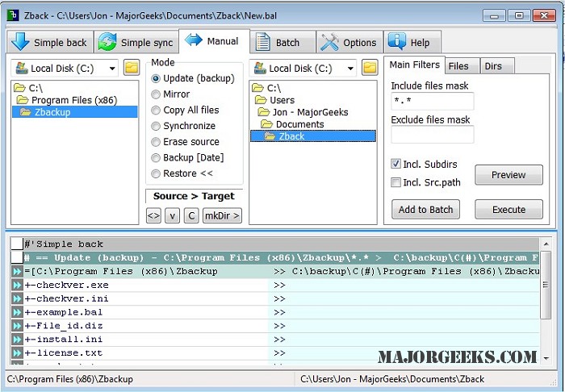The height and width of the screenshot is (392, 565).
Task: Click the log list scrollbar thumb
Action: [546, 285]
